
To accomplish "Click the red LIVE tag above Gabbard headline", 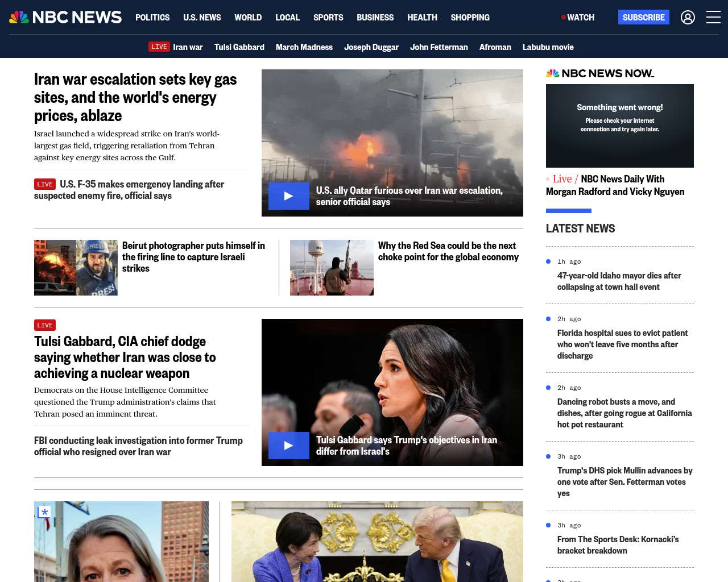I will tap(45, 325).
